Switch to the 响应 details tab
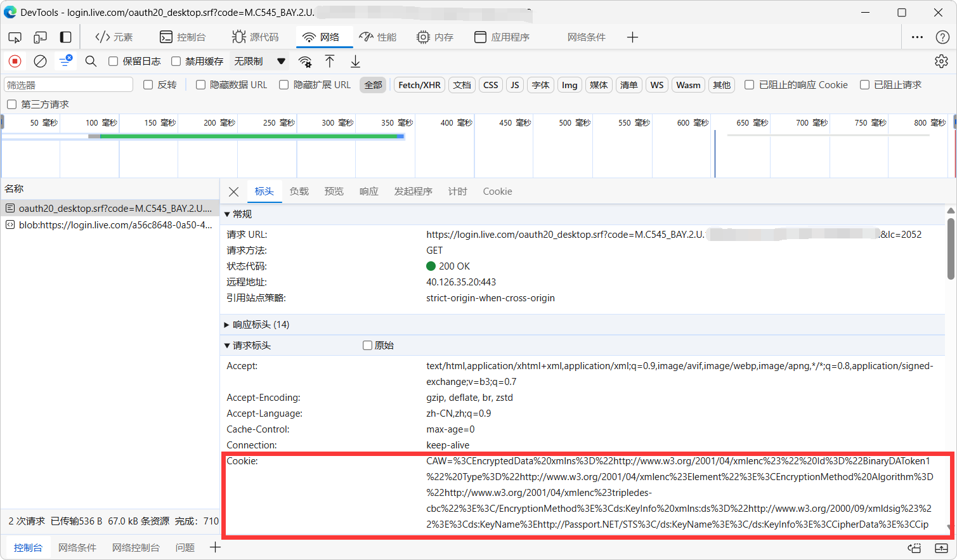This screenshot has width=957, height=560. (x=368, y=192)
